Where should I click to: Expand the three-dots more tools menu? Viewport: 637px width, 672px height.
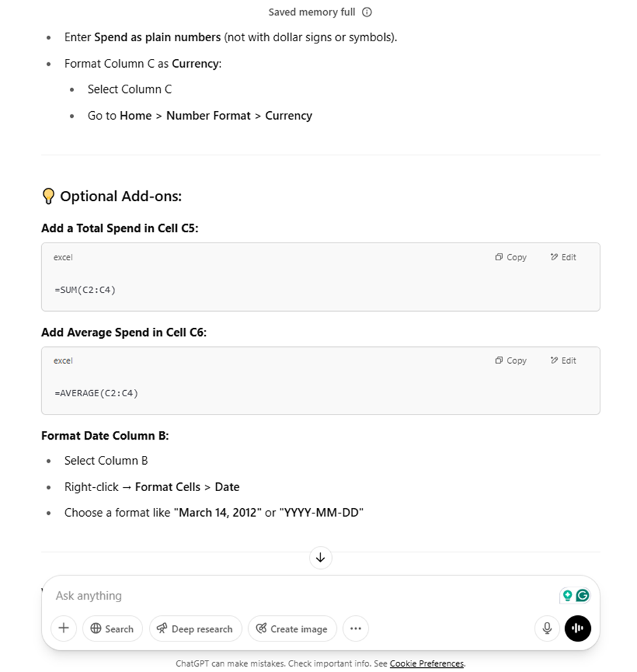tap(356, 629)
